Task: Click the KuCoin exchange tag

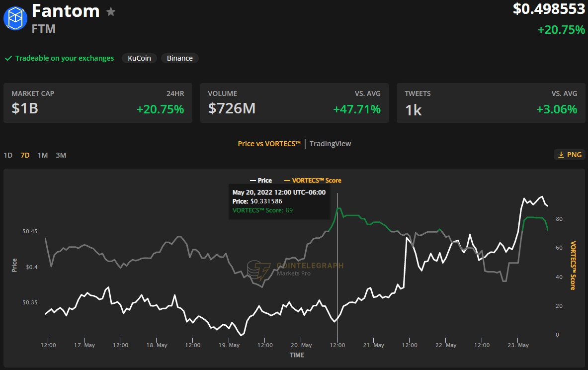Action: click(x=140, y=58)
